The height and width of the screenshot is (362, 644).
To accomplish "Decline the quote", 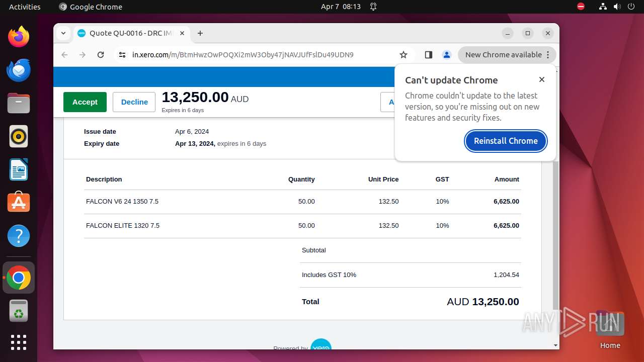I will coord(134,102).
